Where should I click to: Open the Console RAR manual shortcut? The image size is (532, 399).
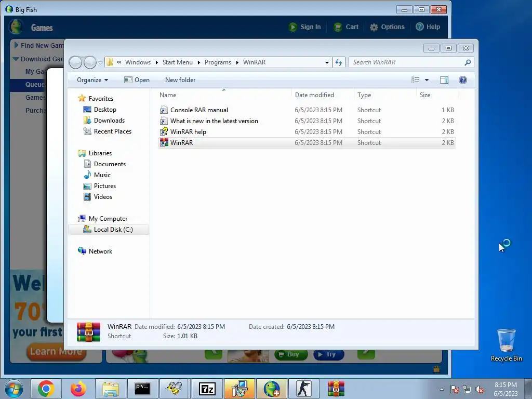tap(199, 110)
